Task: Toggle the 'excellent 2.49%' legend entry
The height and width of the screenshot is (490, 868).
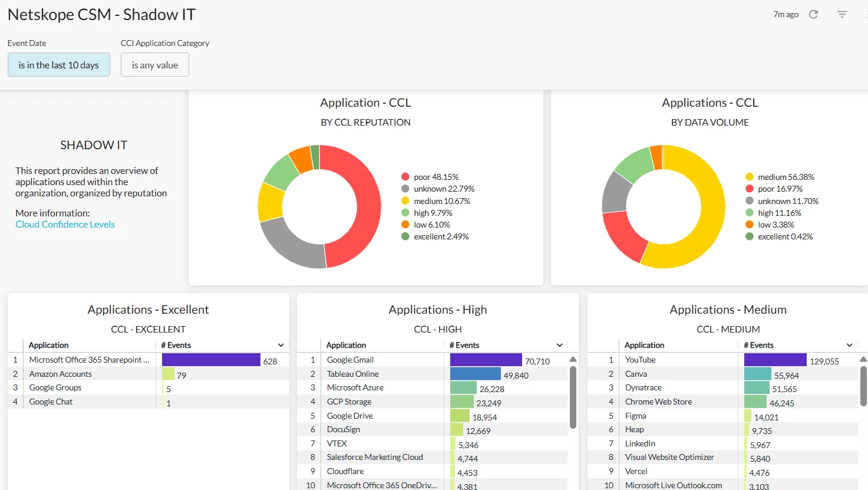Action: click(435, 236)
